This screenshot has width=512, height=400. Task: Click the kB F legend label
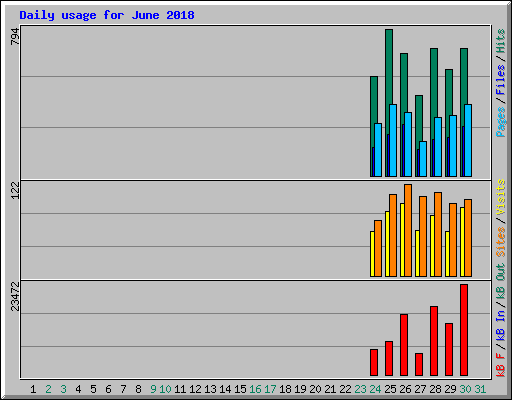point(500,364)
